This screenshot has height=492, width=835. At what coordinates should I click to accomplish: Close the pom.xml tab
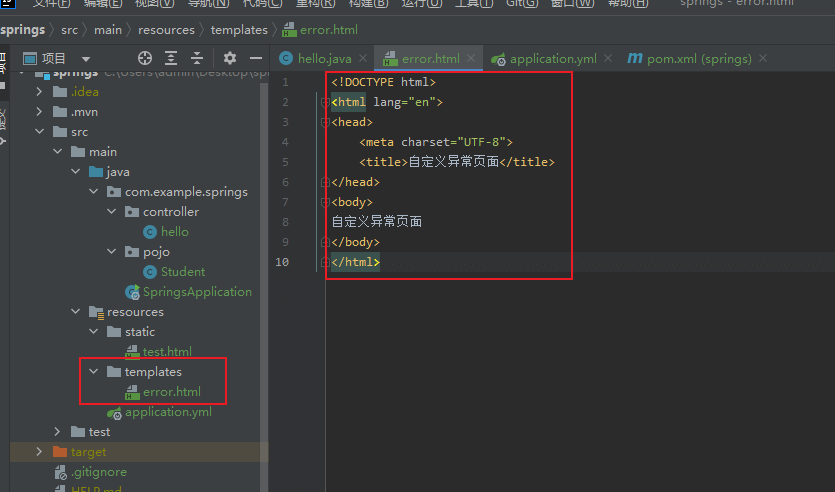[x=763, y=58]
